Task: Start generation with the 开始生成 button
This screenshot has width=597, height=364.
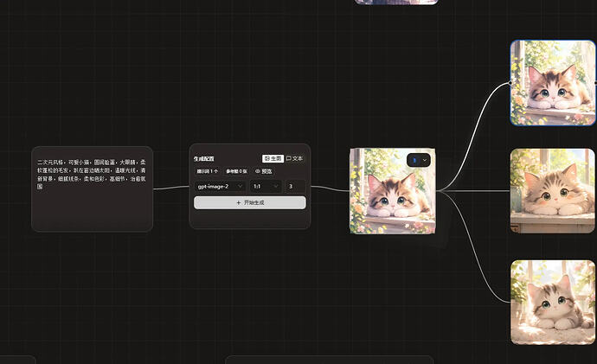Action: [x=250, y=202]
